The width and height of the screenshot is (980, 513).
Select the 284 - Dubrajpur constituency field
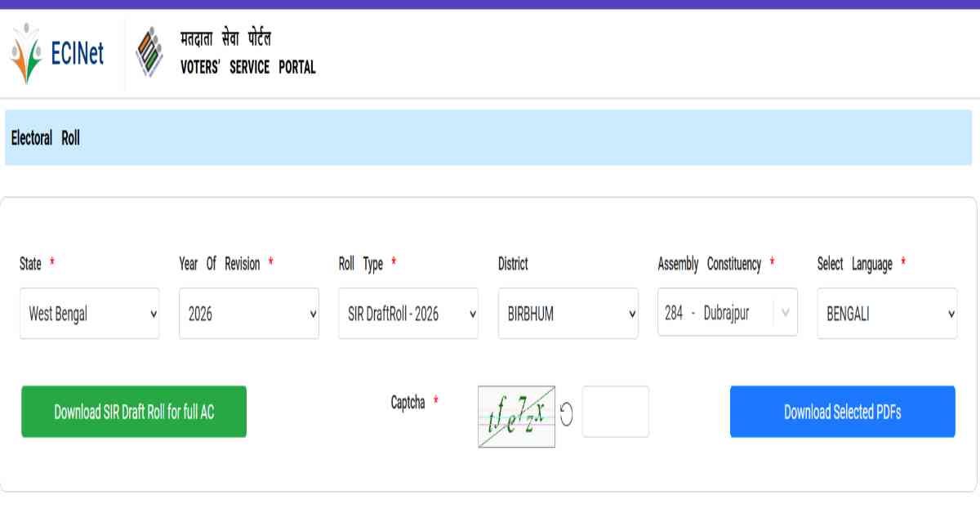click(726, 313)
